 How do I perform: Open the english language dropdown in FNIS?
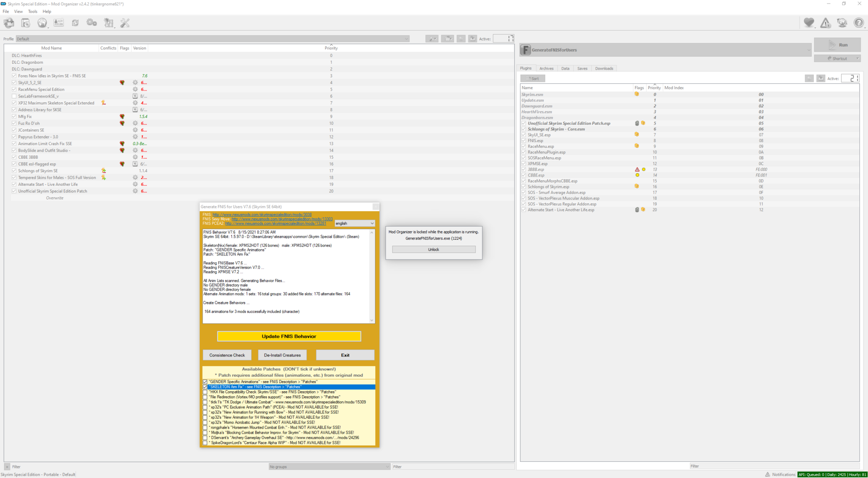click(x=355, y=223)
